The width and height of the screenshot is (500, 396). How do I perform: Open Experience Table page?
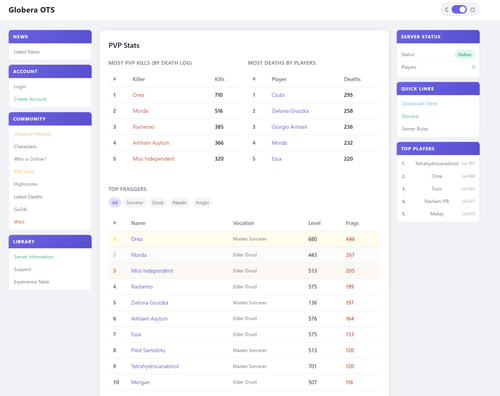click(31, 282)
